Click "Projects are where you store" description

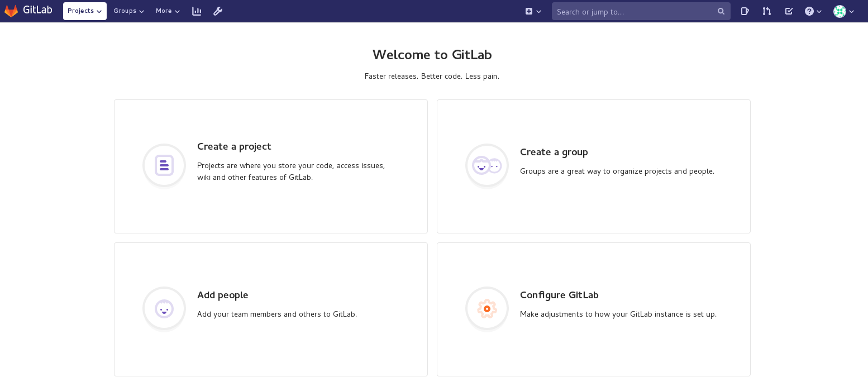pyautogui.click(x=291, y=171)
